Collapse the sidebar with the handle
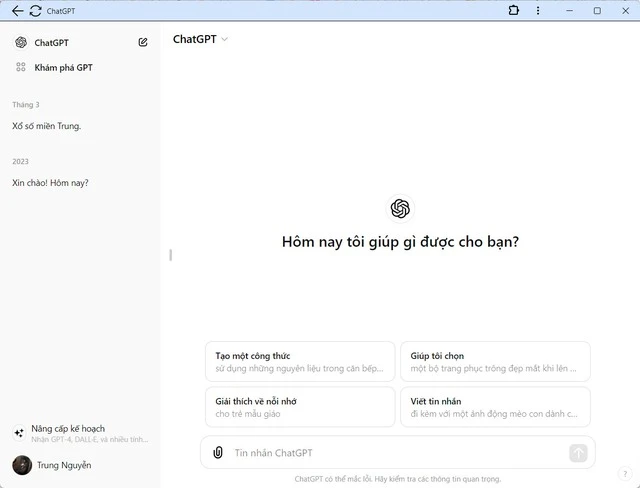This screenshot has width=640, height=488. (171, 255)
